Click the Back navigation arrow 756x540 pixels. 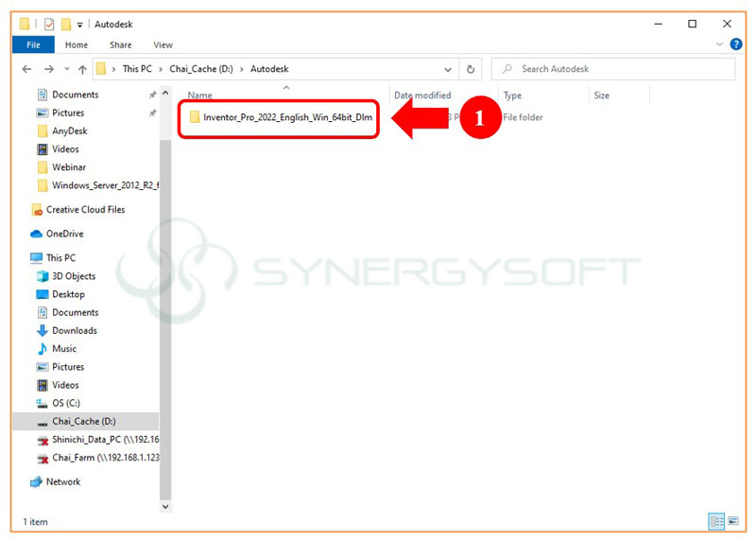[26, 69]
